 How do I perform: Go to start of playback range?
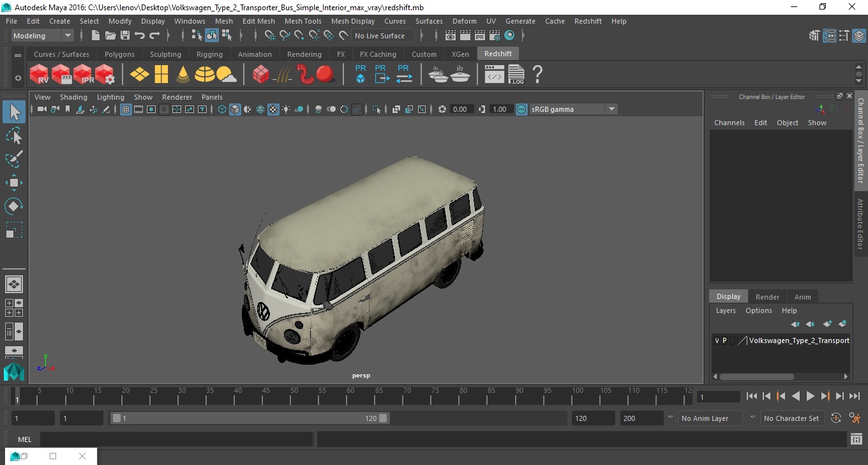click(752, 396)
